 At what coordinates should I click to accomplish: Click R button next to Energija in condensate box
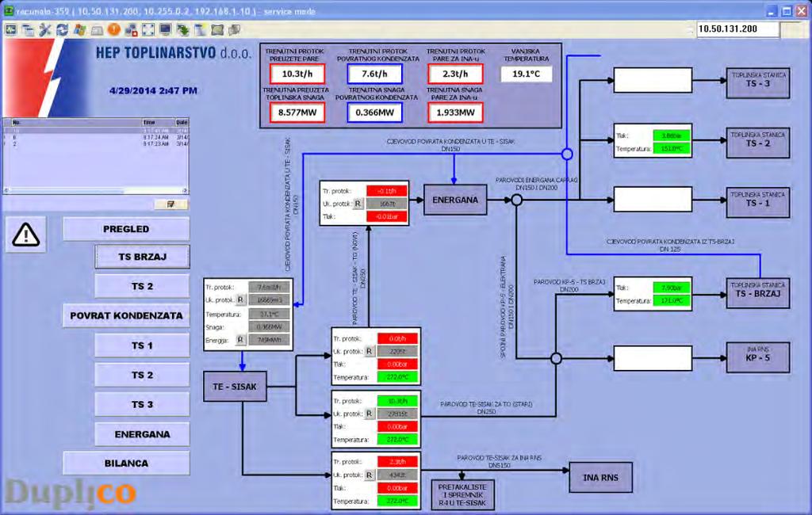coord(240,340)
